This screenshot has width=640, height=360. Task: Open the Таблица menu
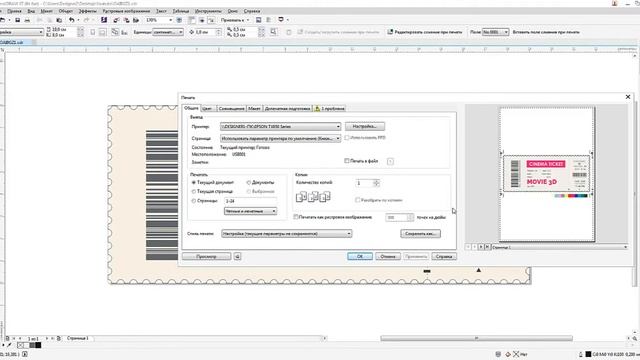180,11
